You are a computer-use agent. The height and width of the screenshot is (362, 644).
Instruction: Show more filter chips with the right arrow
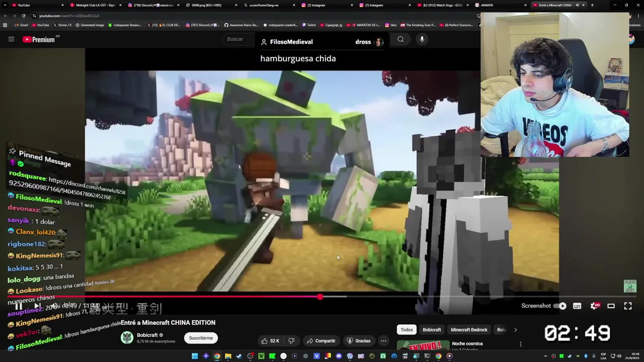click(x=515, y=330)
